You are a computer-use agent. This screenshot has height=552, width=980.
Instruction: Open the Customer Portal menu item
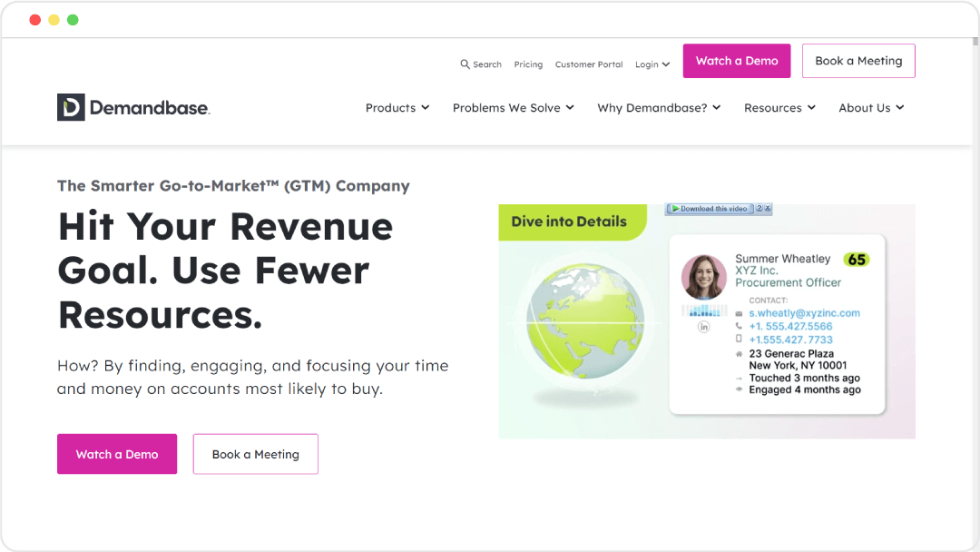(588, 64)
